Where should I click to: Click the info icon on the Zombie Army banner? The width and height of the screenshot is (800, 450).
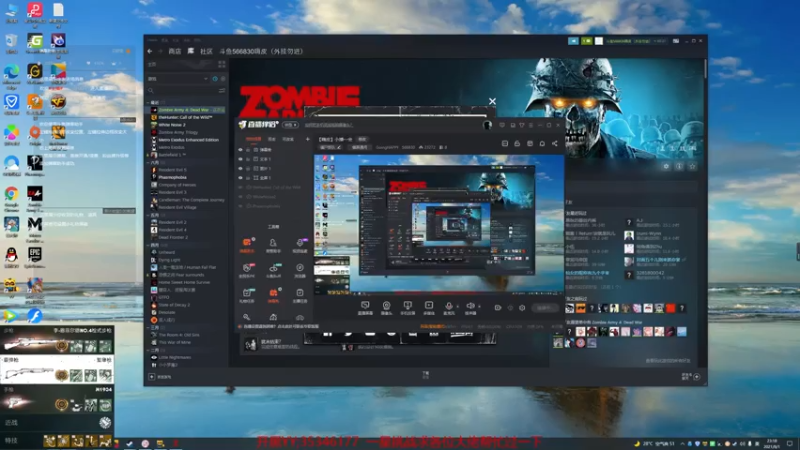click(x=679, y=166)
